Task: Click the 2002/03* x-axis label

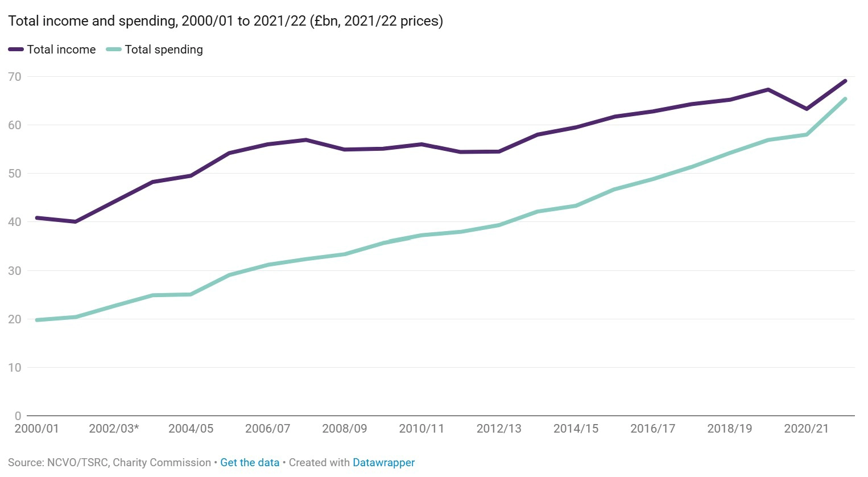Action: 114,429
